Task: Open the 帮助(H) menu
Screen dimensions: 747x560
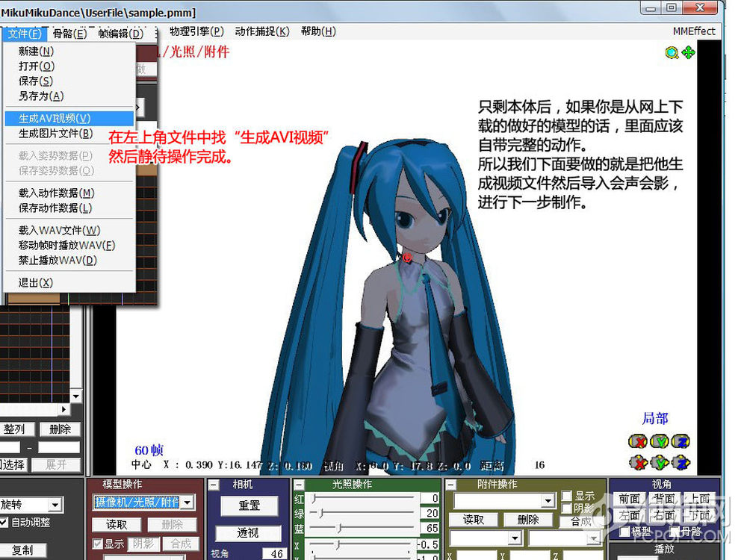Action: pos(318,31)
